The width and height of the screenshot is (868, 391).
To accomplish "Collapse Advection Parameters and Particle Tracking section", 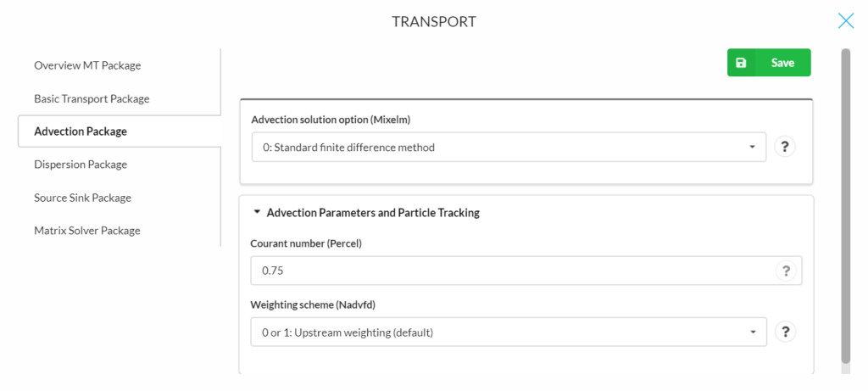I will 256,212.
